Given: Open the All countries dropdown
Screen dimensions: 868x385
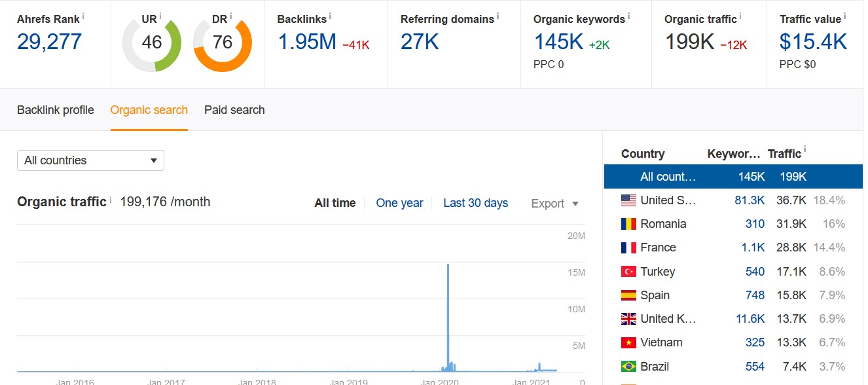Looking at the screenshot, I should pos(90,160).
